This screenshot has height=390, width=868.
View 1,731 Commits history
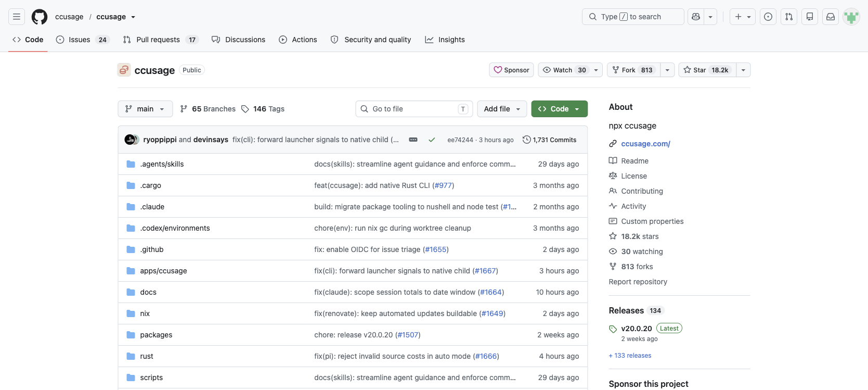(550, 140)
